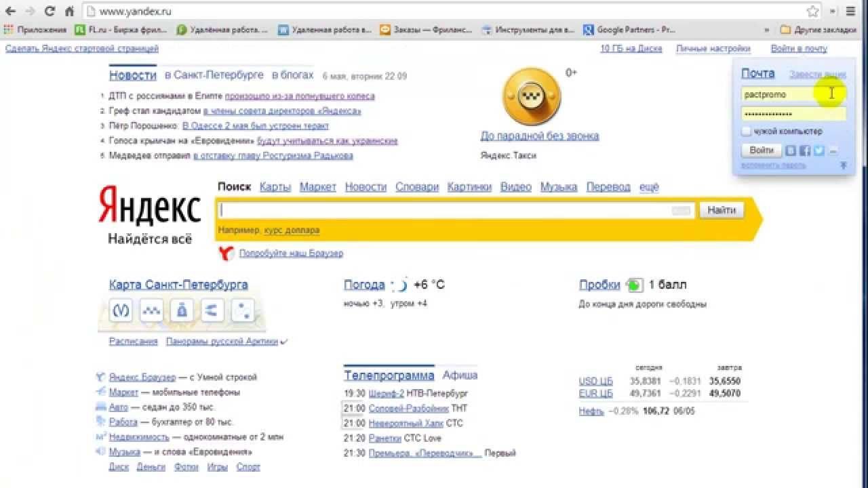Image resolution: width=868 pixels, height=488 pixels.
Task: Open the Телепрограмма TV schedule link
Action: [x=389, y=375]
